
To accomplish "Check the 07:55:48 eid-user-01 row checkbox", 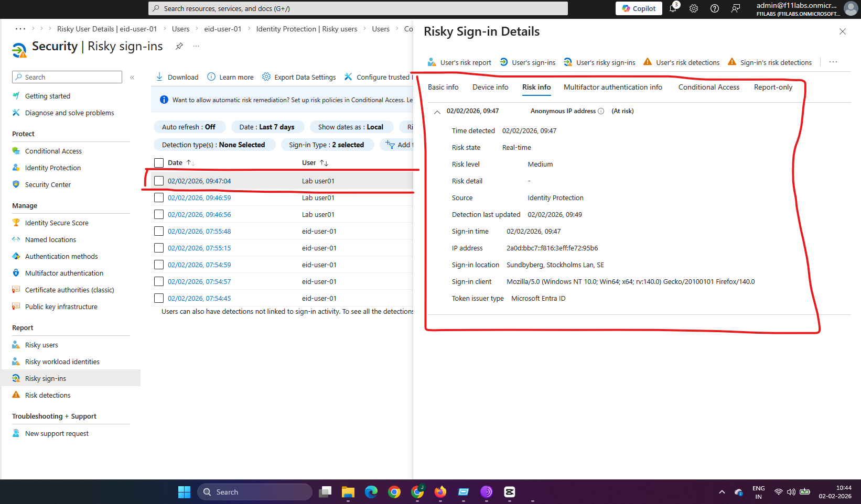I will pyautogui.click(x=159, y=231).
